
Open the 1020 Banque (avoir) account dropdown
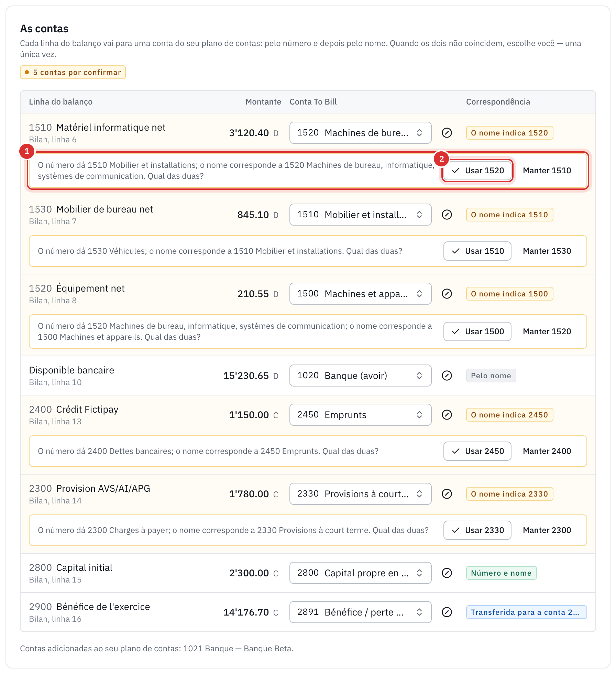360,376
